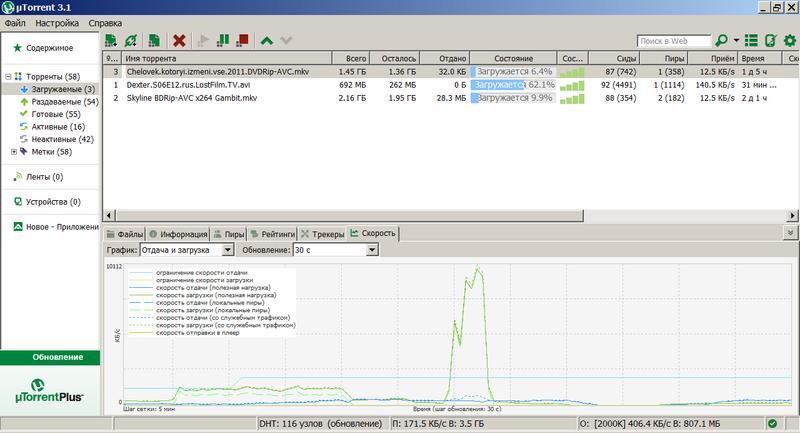Select Skyline BDRip-AVC x264 Gambit.mkv row

[451, 98]
